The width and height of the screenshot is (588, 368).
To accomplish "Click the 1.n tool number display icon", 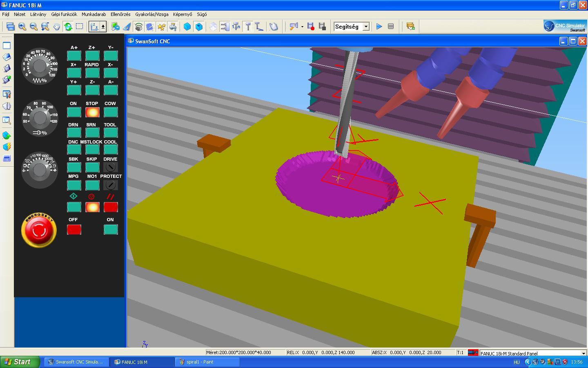I will tap(236, 27).
